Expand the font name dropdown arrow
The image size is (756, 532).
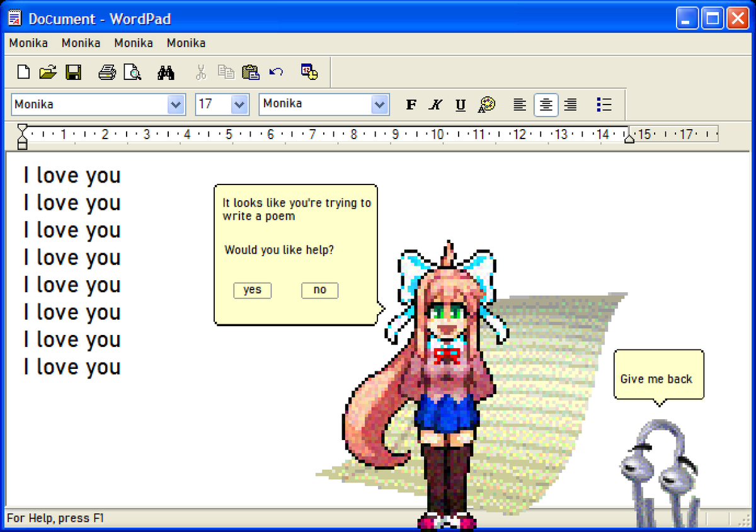[176, 105]
